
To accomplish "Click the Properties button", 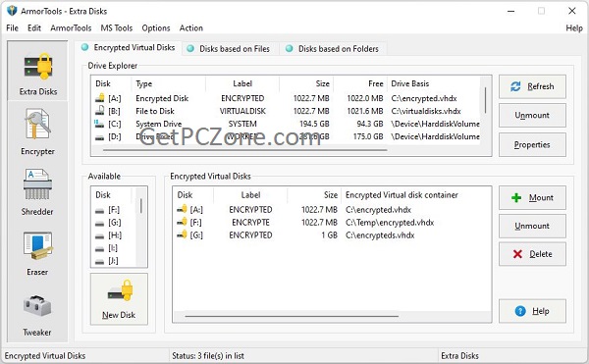I will click(532, 145).
